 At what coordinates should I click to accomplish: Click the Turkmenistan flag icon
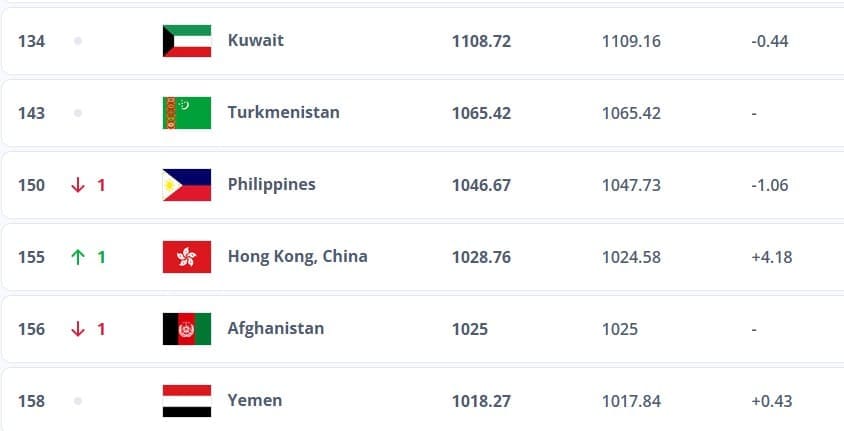(187, 113)
